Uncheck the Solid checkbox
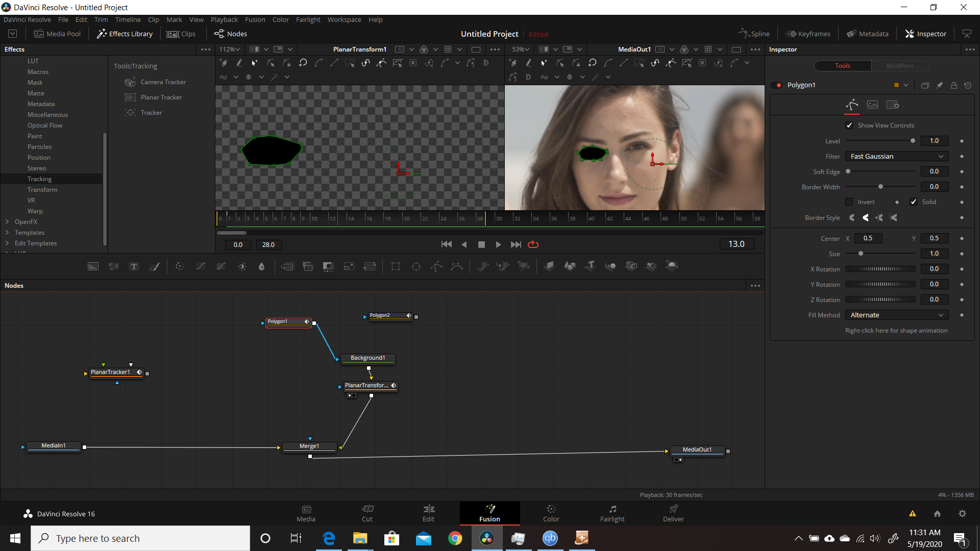 tap(914, 202)
